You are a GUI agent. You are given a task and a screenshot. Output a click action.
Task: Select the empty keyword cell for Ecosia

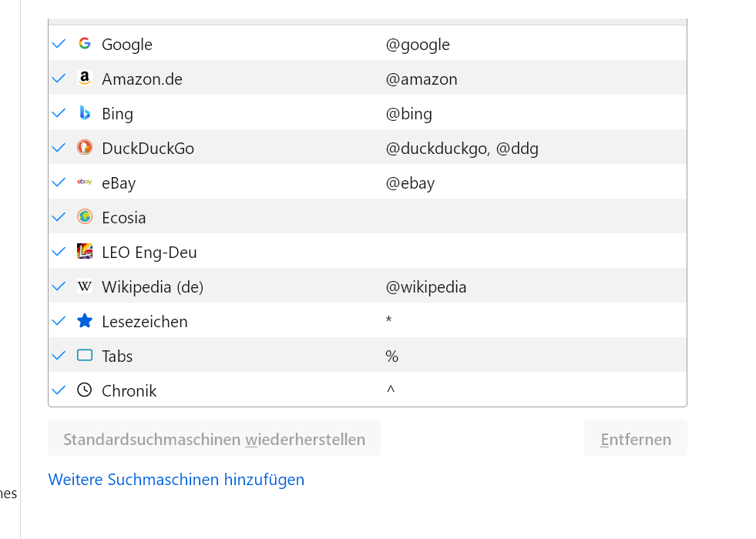coord(532,217)
